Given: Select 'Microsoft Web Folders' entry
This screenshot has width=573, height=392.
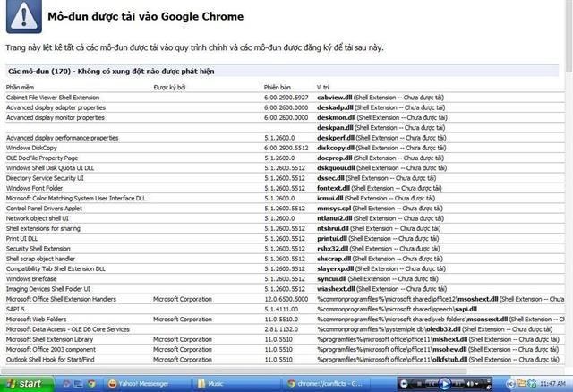Looking at the screenshot, I should [36, 320].
